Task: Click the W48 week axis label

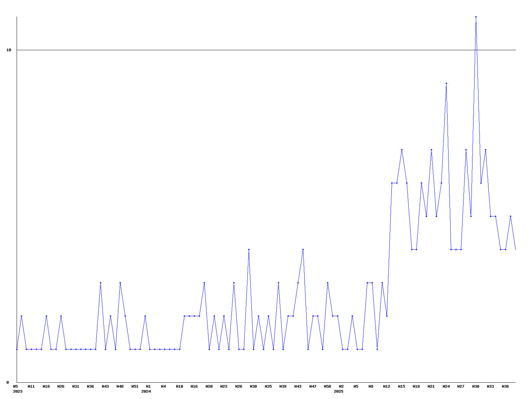Action: 120,387
